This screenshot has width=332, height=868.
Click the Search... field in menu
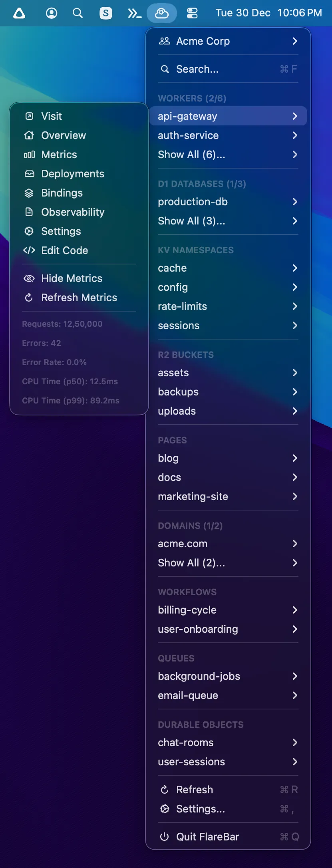[228, 69]
